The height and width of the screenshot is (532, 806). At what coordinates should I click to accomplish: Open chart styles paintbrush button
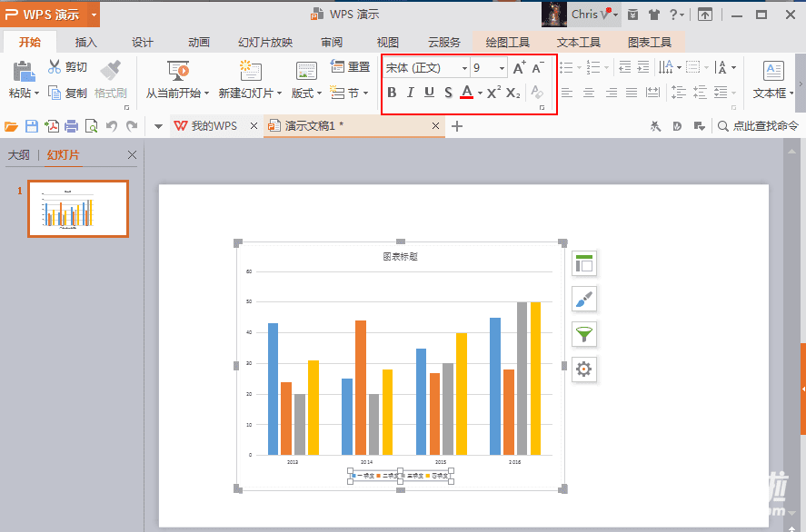pos(583,299)
